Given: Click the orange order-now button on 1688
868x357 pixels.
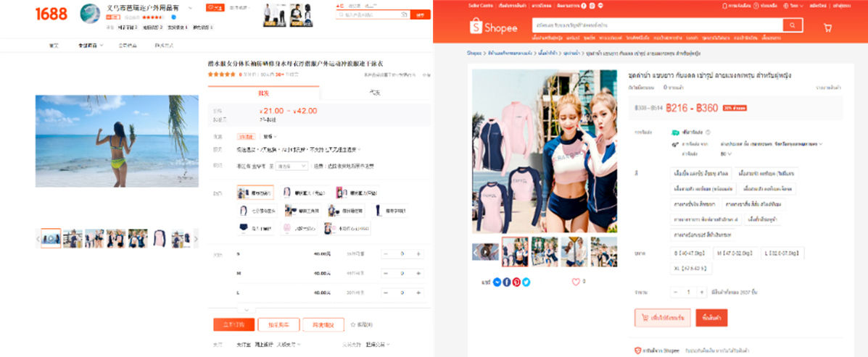Looking at the screenshot, I should (x=232, y=324).
